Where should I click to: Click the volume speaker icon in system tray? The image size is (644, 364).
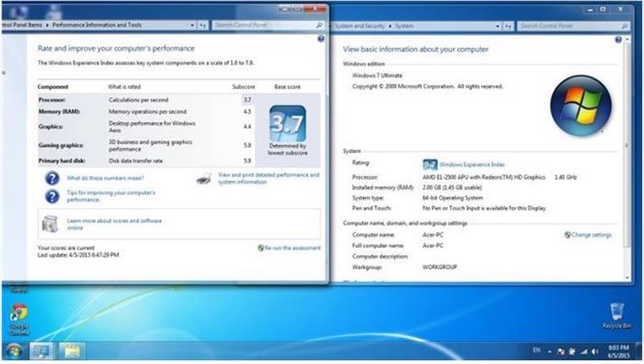595,352
